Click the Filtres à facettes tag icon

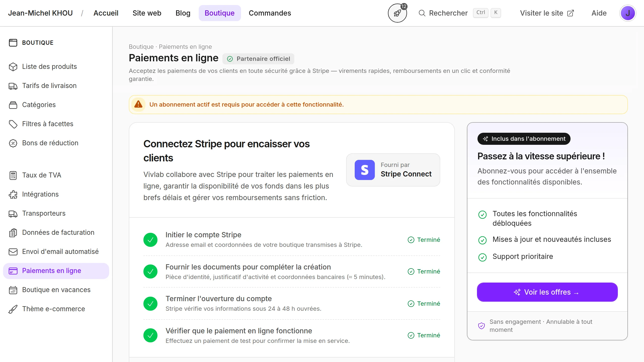click(13, 124)
